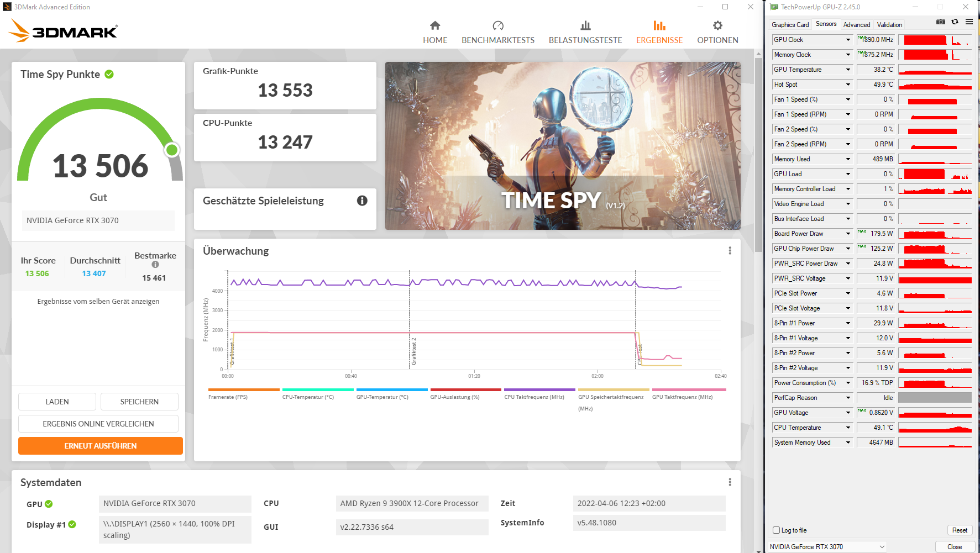Screen dimensions: 980x553
Task: Open the Validation tab in GPU-Z
Action: [890, 25]
